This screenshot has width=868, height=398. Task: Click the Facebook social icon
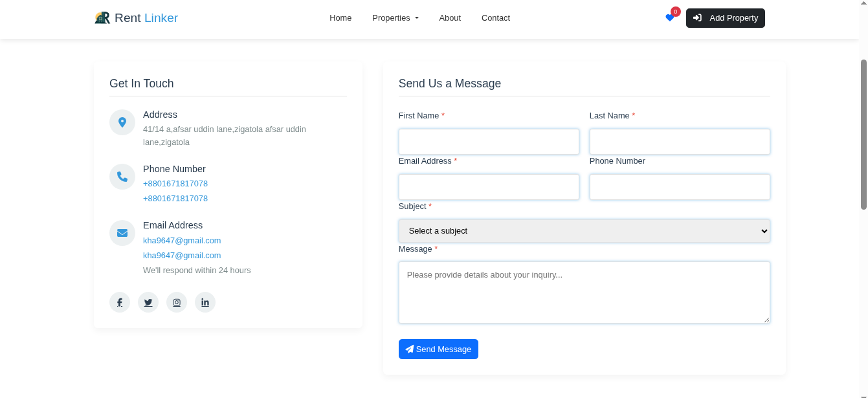coord(120,302)
